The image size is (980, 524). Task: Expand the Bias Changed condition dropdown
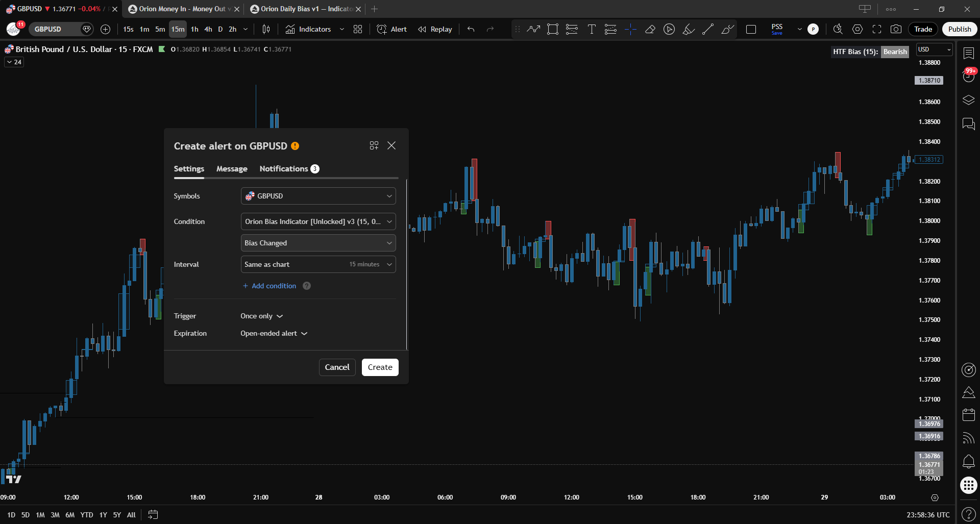click(318, 243)
